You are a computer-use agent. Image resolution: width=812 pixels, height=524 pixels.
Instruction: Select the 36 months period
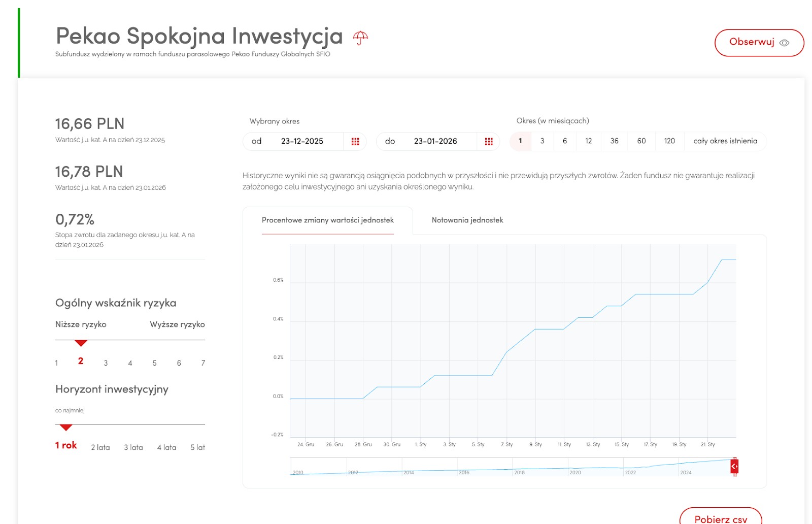click(615, 141)
